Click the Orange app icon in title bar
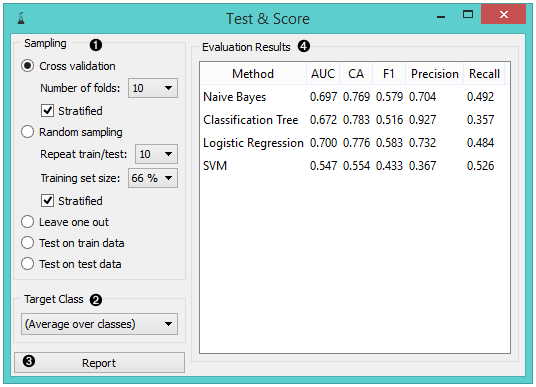The image size is (536, 387). point(21,18)
